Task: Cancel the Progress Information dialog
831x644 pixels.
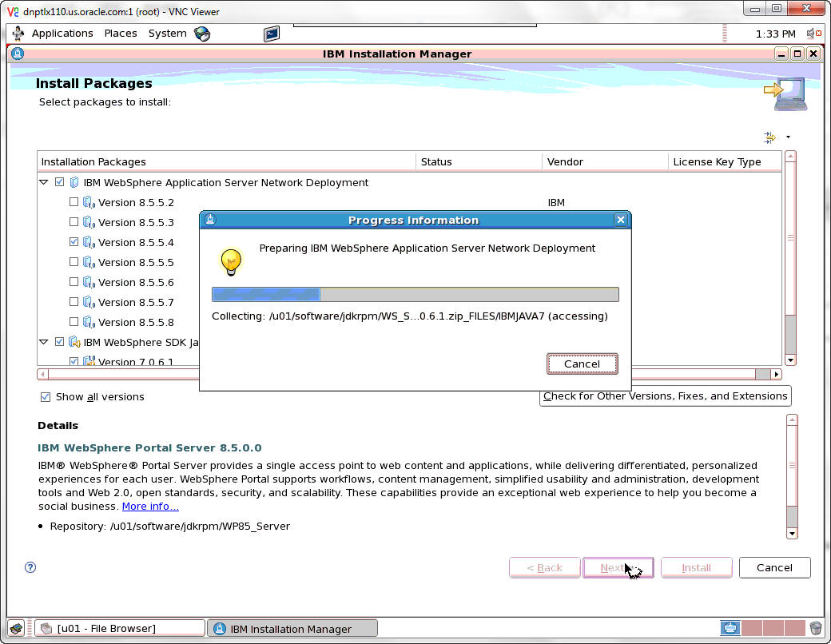Action: [x=582, y=364]
